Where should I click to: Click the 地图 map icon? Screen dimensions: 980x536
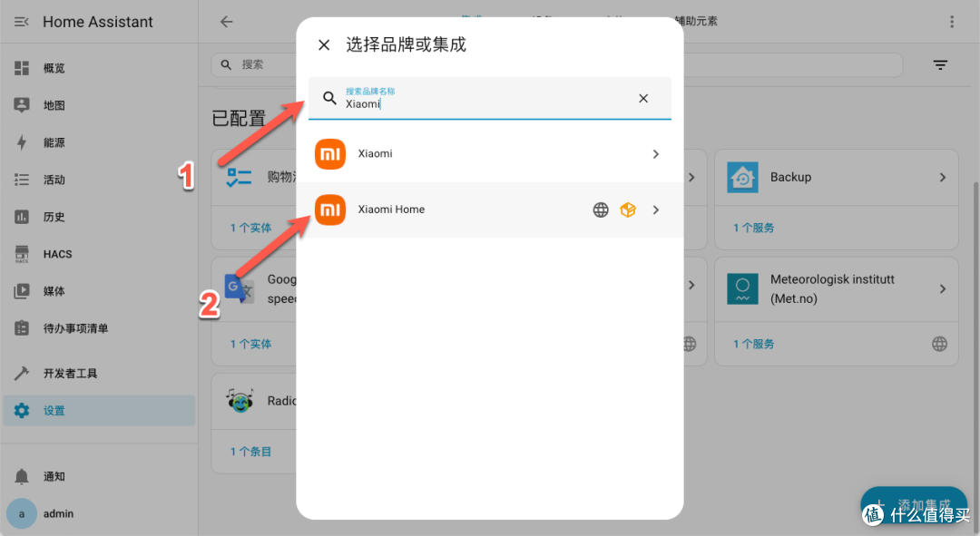click(x=22, y=105)
